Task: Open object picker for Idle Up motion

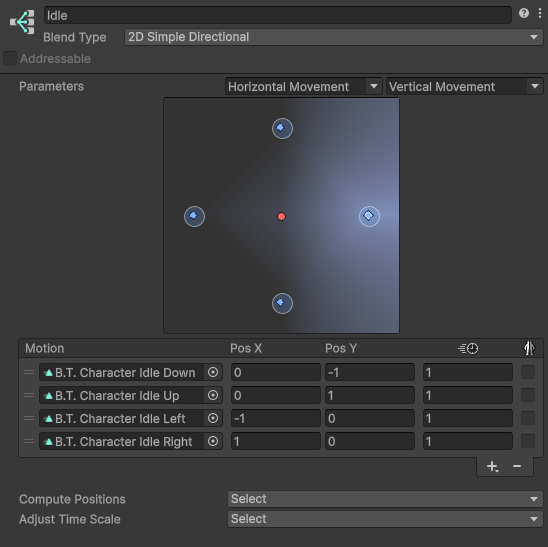Action: pos(213,395)
